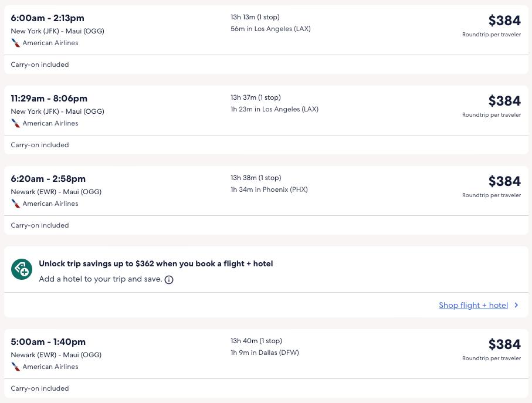Screen dimensions: 532x403
Task: Open the Shop flight + hotel link
Action: point(473,305)
